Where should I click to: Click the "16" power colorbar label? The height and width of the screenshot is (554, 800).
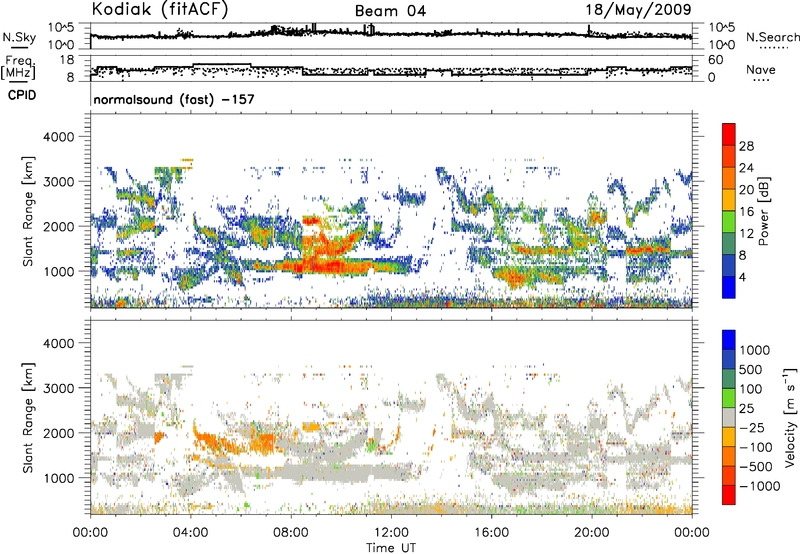746,212
